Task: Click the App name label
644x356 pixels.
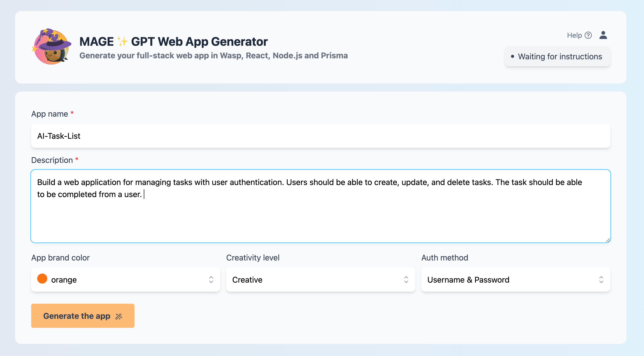Action: coord(50,114)
